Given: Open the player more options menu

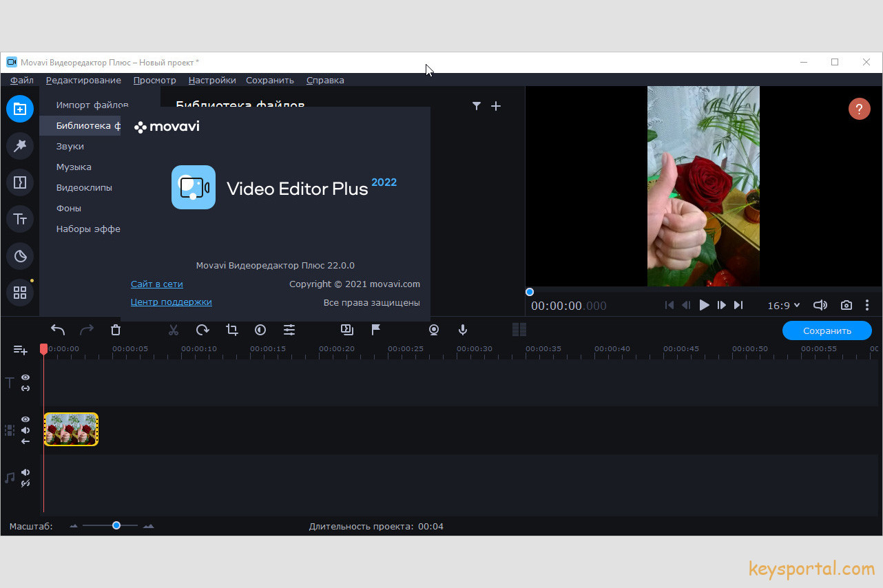Looking at the screenshot, I should tap(867, 305).
